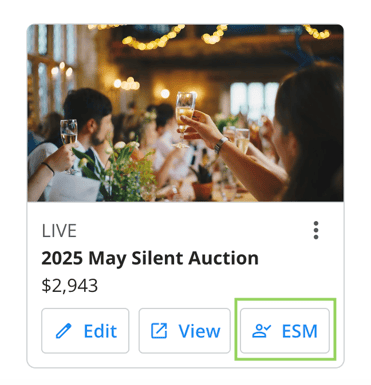The image size is (371, 385).
Task: Launch ESM for the auction
Action: 285,331
